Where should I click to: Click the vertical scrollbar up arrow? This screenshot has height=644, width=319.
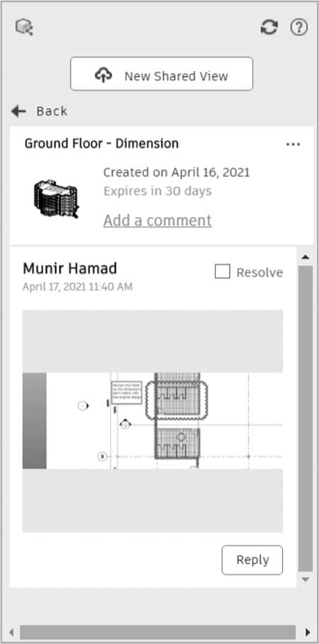(305, 257)
